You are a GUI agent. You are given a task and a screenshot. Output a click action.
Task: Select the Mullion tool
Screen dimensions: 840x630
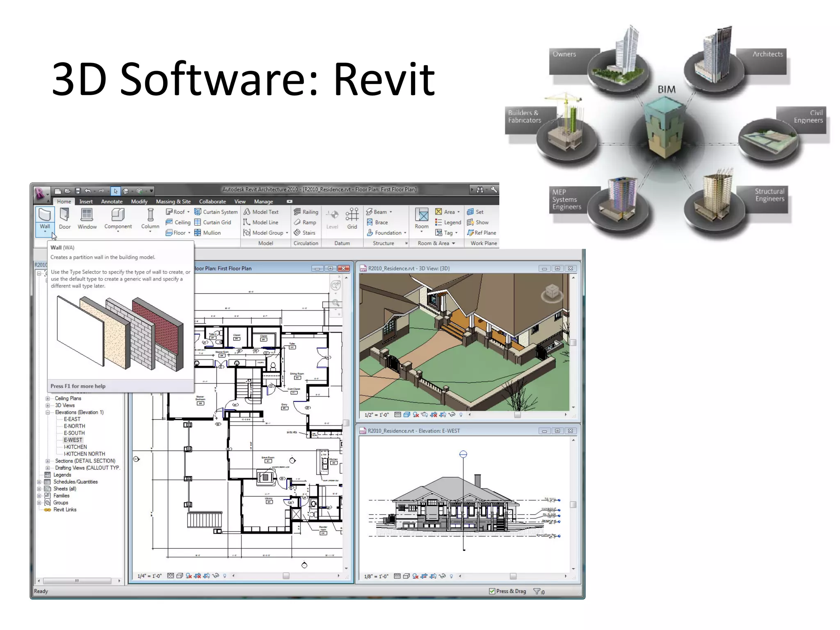[x=208, y=233]
